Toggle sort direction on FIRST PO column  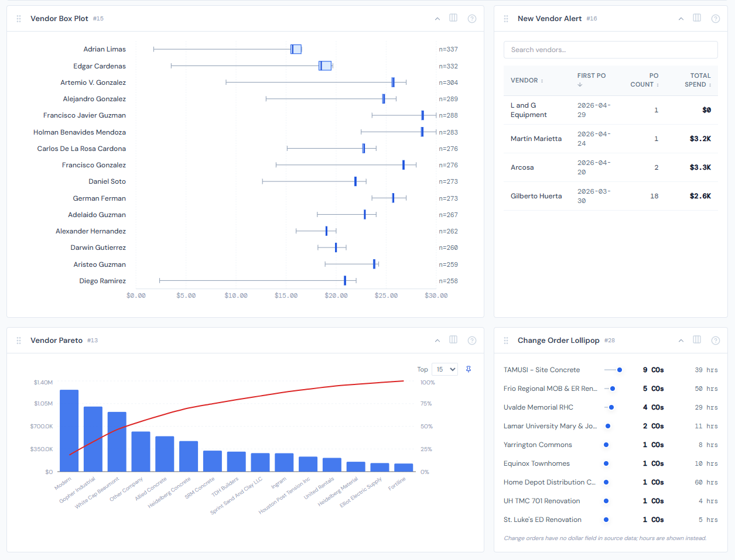(580, 84)
